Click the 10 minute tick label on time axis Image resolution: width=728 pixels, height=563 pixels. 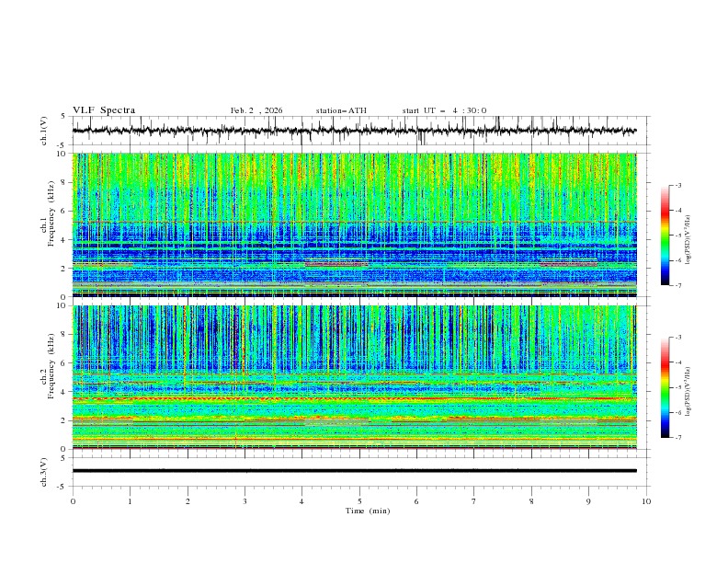tap(646, 501)
